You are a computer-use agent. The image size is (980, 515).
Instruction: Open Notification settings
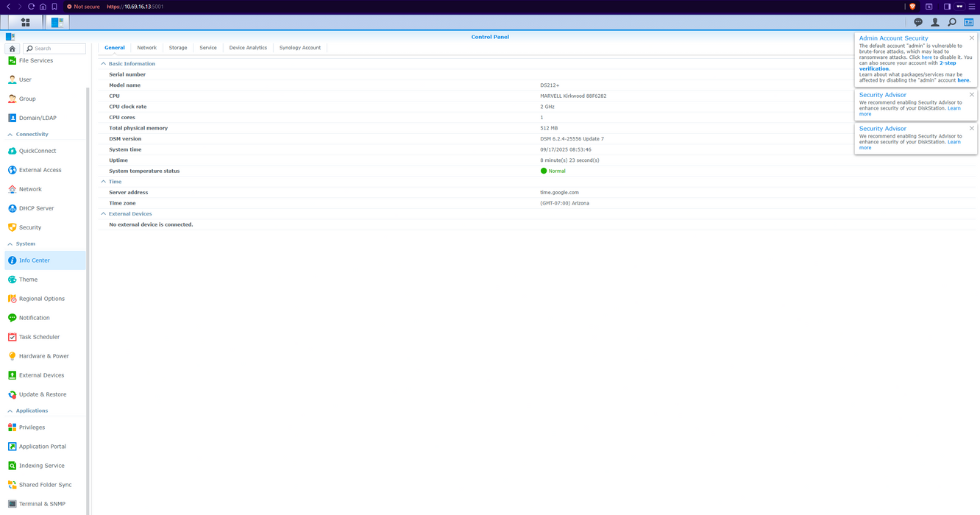[45, 318]
